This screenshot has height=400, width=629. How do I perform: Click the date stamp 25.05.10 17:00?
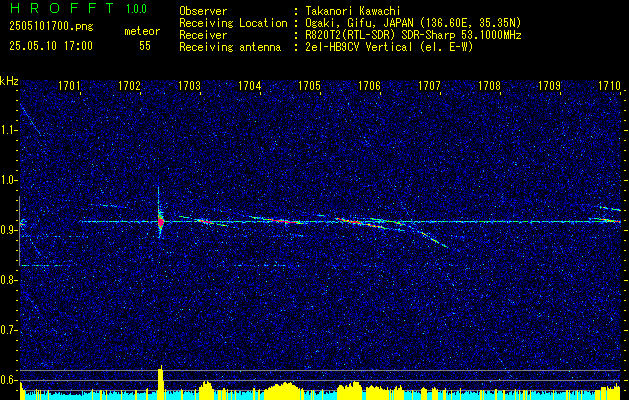tap(51, 46)
